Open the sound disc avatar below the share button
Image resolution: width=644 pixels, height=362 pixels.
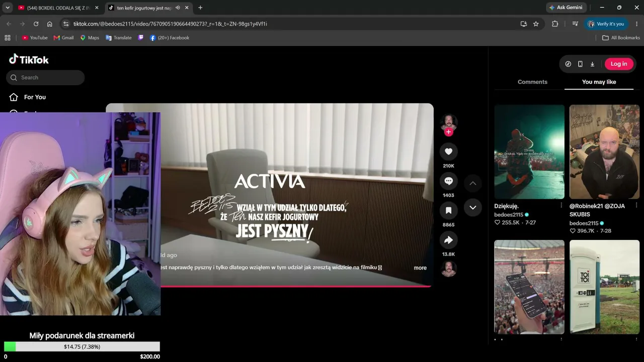(x=448, y=269)
